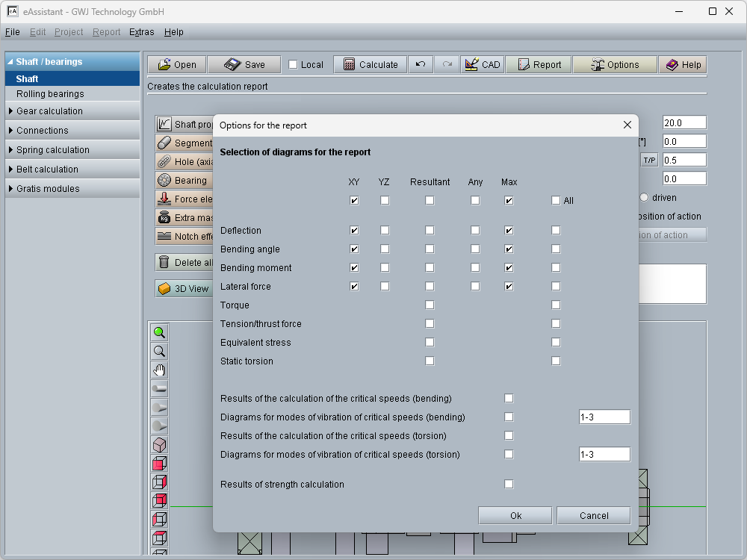Expand the Gear calculation section
Screen dimensions: 747x560
(x=49, y=111)
